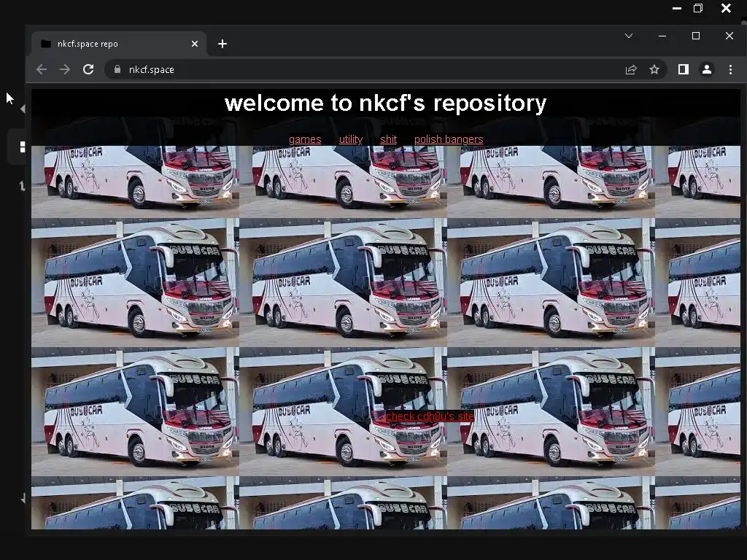Minimize the browser window

(662, 36)
